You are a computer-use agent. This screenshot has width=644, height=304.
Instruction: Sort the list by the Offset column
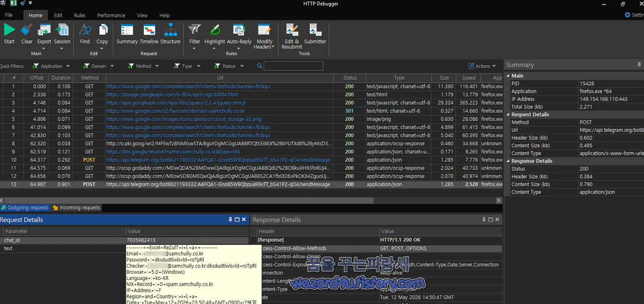tap(37, 78)
